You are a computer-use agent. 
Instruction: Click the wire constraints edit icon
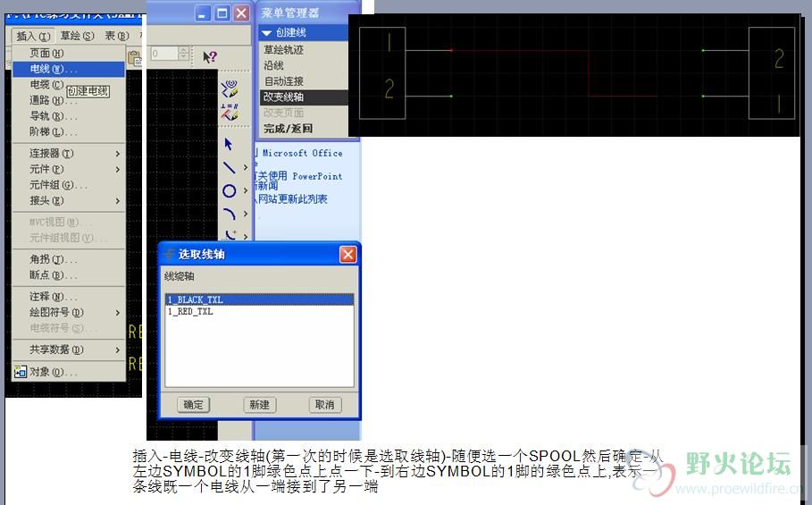click(x=230, y=112)
